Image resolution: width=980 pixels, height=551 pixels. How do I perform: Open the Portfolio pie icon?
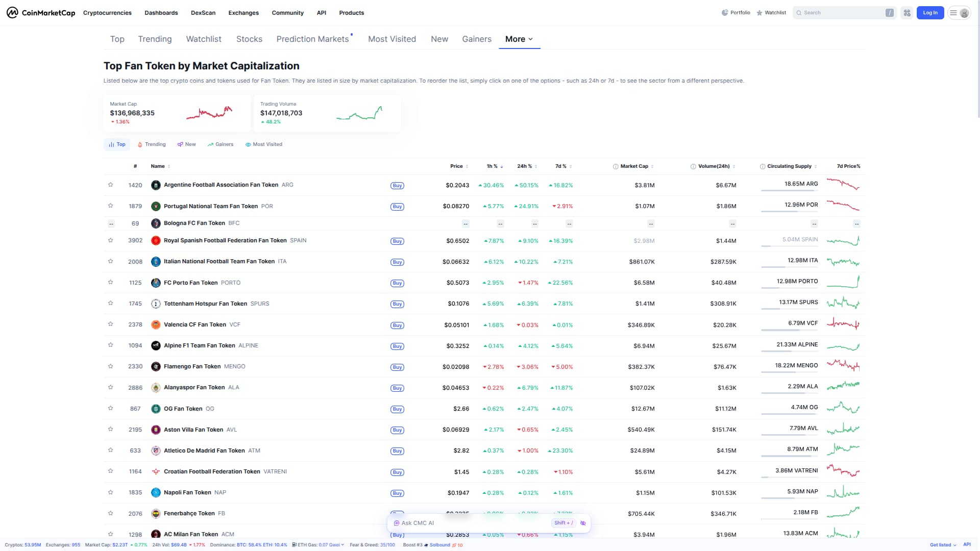[724, 13]
